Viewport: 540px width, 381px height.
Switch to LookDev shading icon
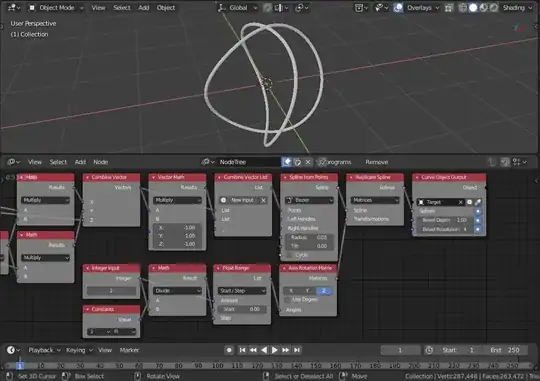point(484,8)
